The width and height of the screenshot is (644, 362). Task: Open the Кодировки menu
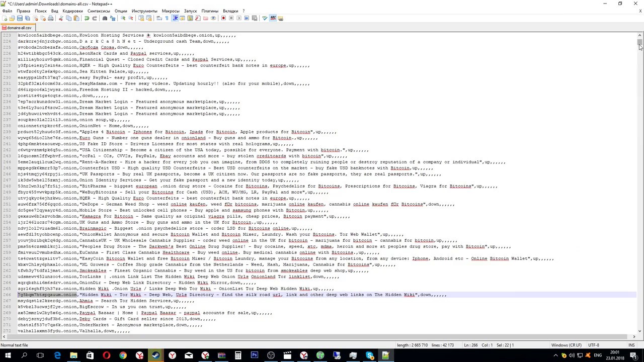[x=73, y=11]
